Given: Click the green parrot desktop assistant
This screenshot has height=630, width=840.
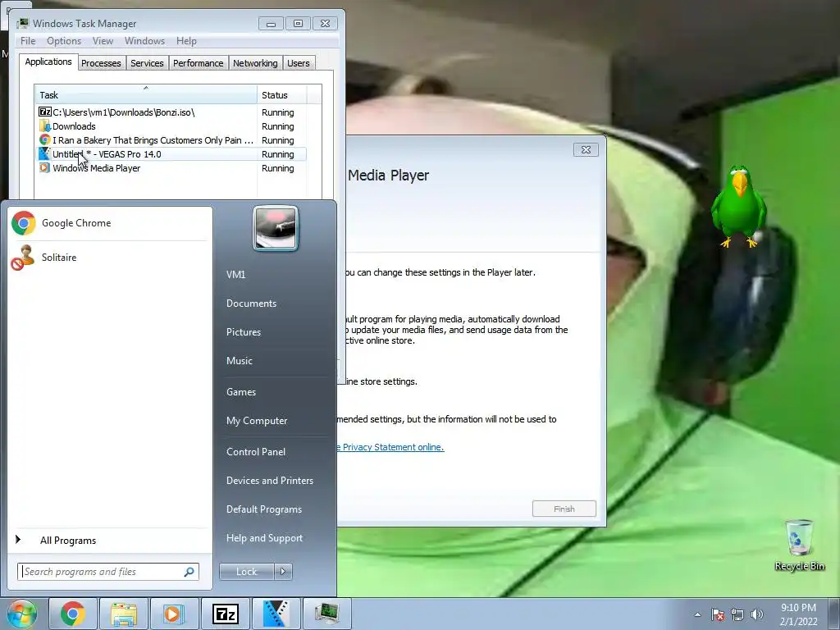Looking at the screenshot, I should (739, 207).
